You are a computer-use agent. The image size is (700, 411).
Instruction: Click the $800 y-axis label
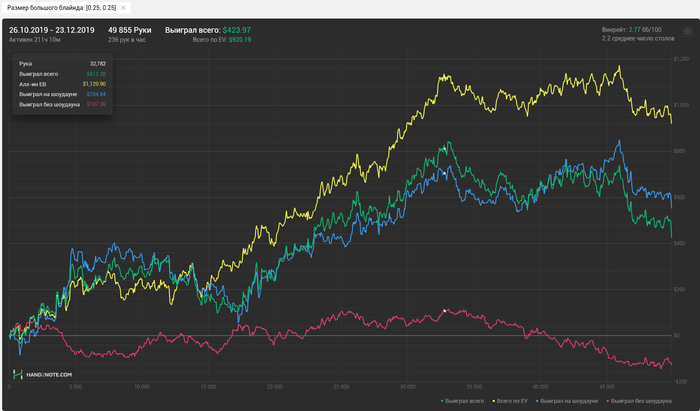(x=679, y=151)
